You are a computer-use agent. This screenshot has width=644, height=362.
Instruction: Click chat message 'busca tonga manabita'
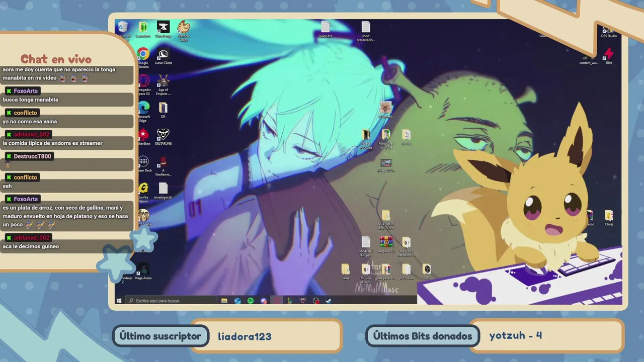point(30,100)
